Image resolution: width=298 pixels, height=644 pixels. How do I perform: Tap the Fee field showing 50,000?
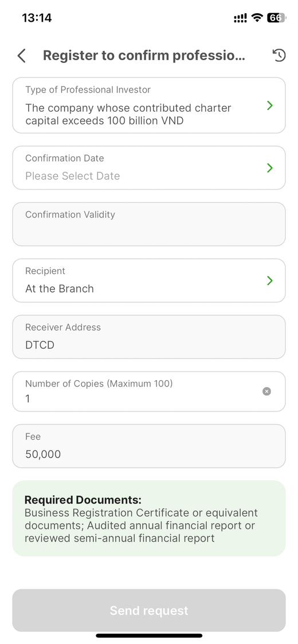point(149,446)
